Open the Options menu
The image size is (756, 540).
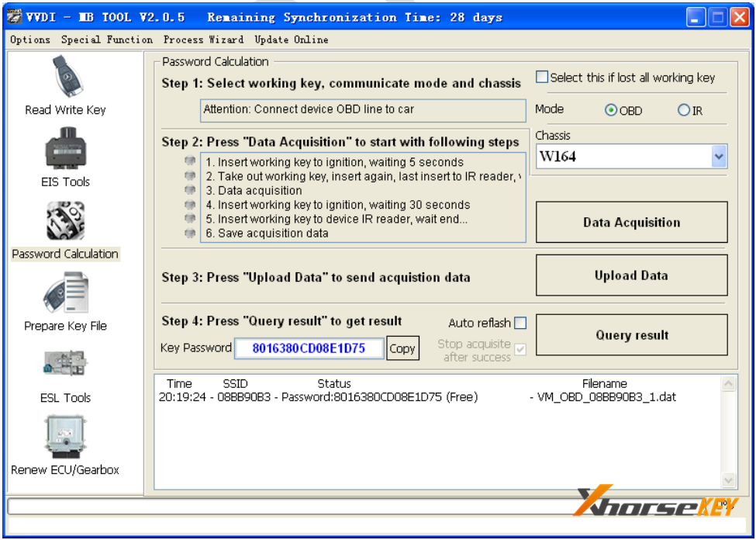(x=30, y=40)
